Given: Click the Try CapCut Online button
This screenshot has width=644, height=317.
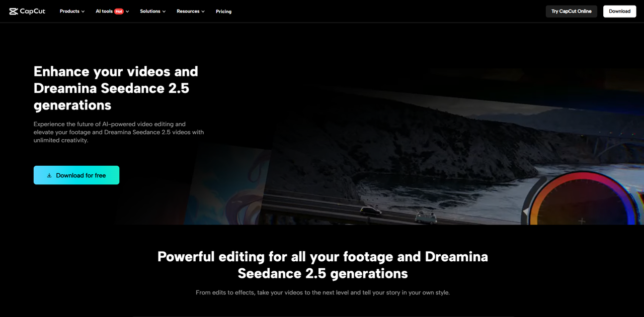Looking at the screenshot, I should pos(572,11).
